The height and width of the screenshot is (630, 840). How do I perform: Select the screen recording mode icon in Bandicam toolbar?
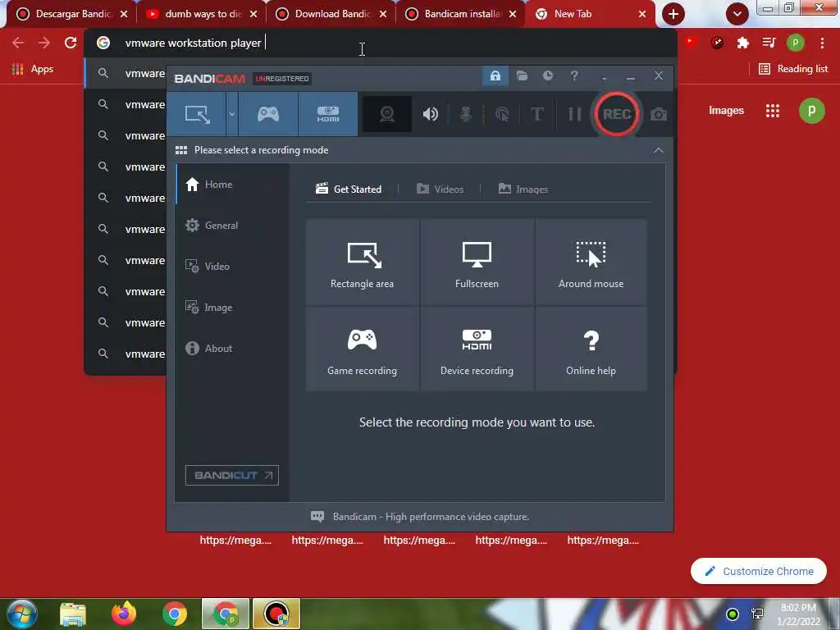coord(197,114)
